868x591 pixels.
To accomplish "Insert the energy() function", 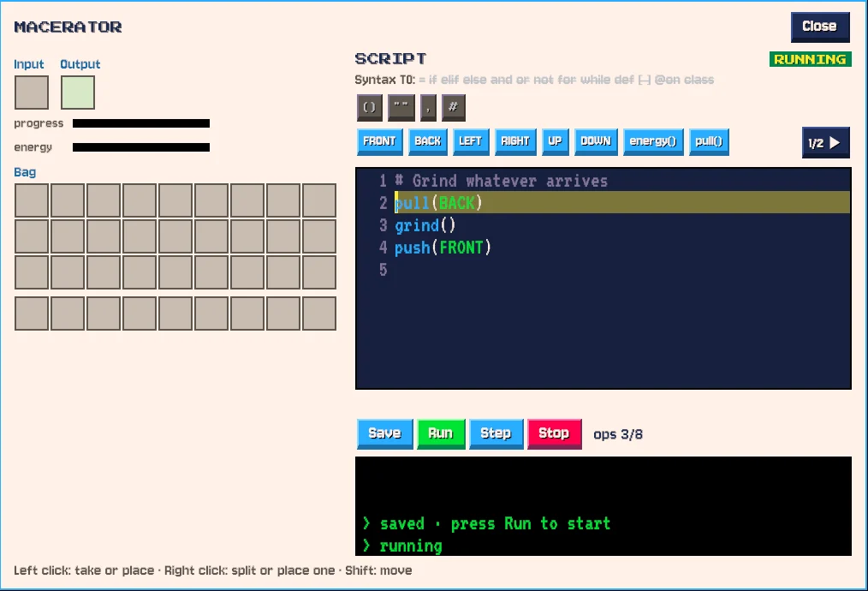I will coord(653,142).
